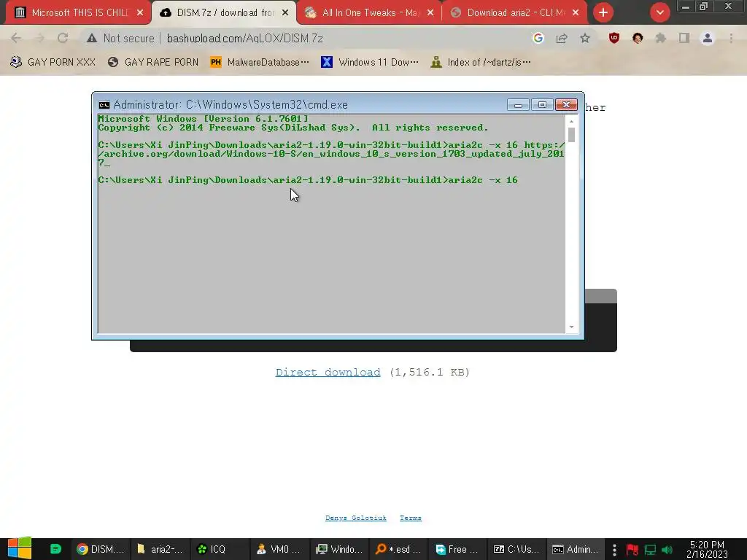The image size is (747, 560).
Task: Toggle the browser side panel
Action: [x=684, y=38]
